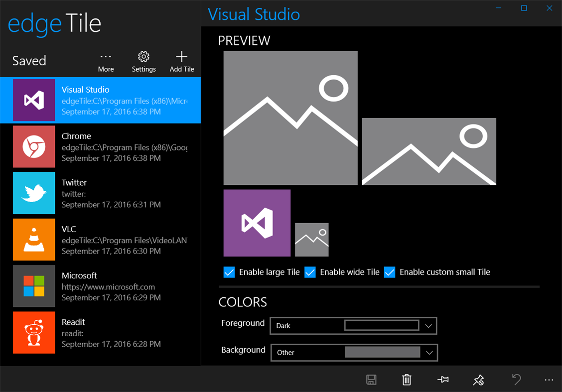Save the tile using the floppy disk icon
Viewport: 562px width, 392px height.
coord(371,380)
